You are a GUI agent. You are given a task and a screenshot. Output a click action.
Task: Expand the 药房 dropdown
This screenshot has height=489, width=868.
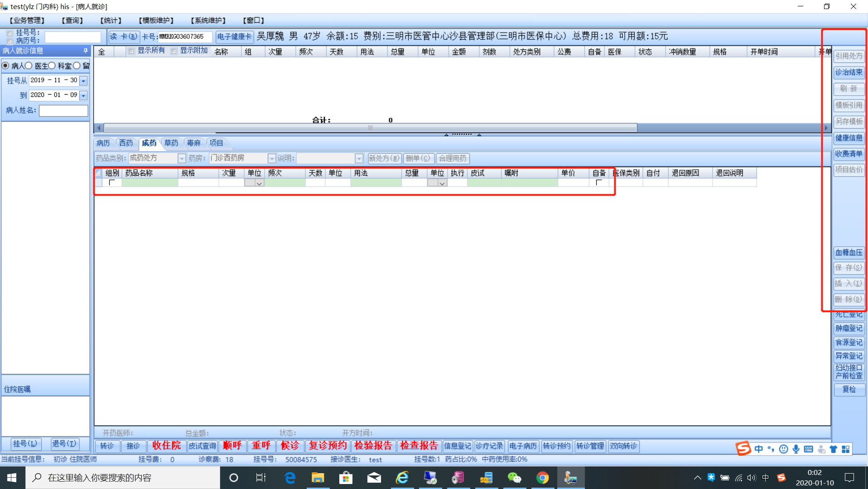point(272,158)
